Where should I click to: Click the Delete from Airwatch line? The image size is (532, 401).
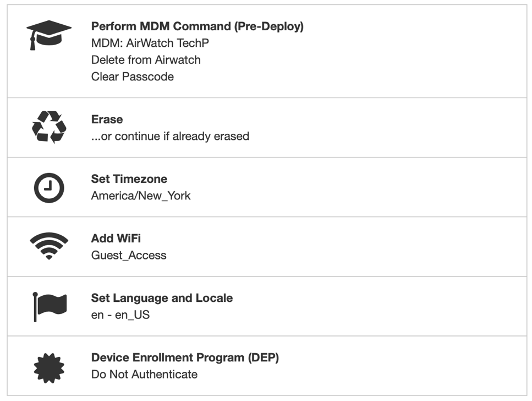(146, 59)
